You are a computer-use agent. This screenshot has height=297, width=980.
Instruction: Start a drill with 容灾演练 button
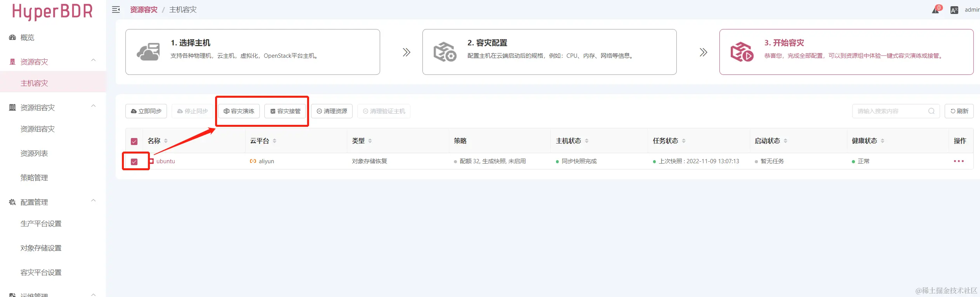(x=239, y=111)
